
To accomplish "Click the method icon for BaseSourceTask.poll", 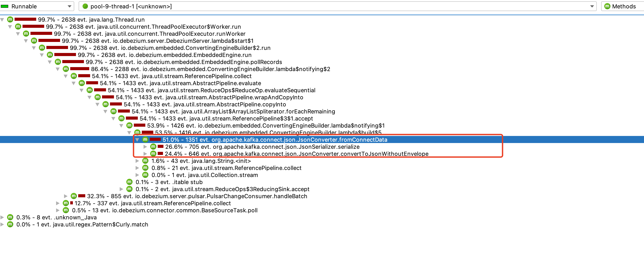I will (66, 210).
